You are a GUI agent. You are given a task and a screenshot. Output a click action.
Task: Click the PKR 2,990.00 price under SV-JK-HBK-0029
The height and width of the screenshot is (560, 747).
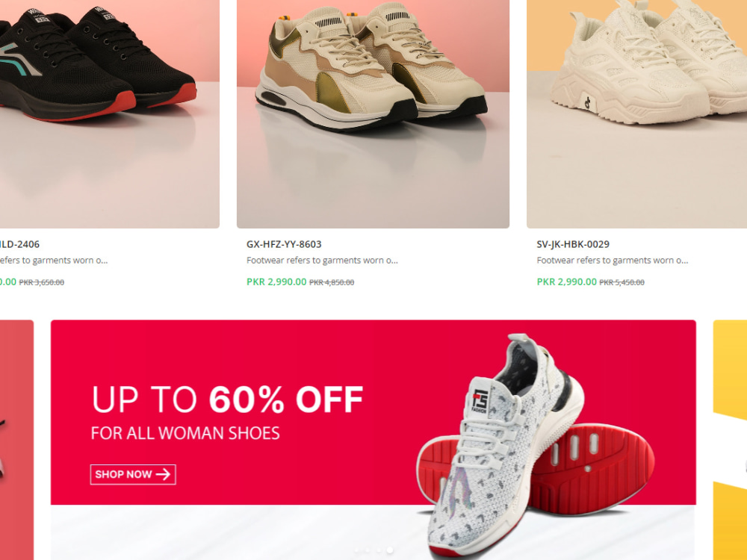coord(566,282)
